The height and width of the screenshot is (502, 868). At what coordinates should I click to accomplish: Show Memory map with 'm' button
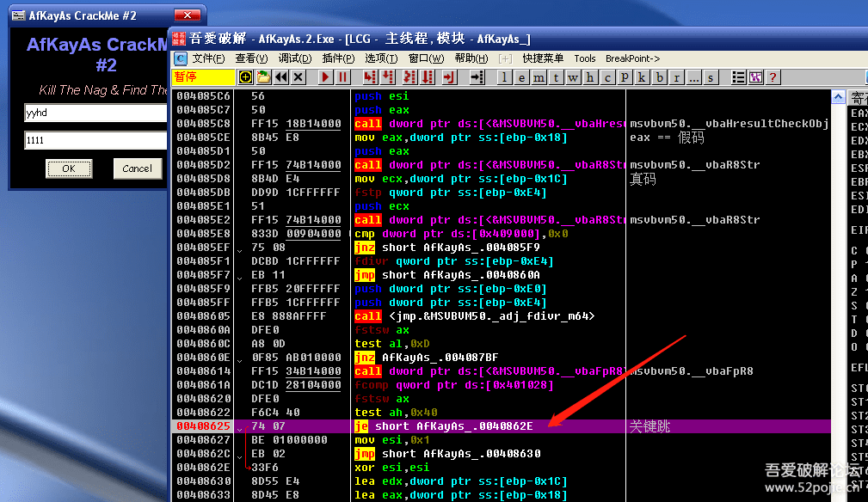pyautogui.click(x=539, y=77)
